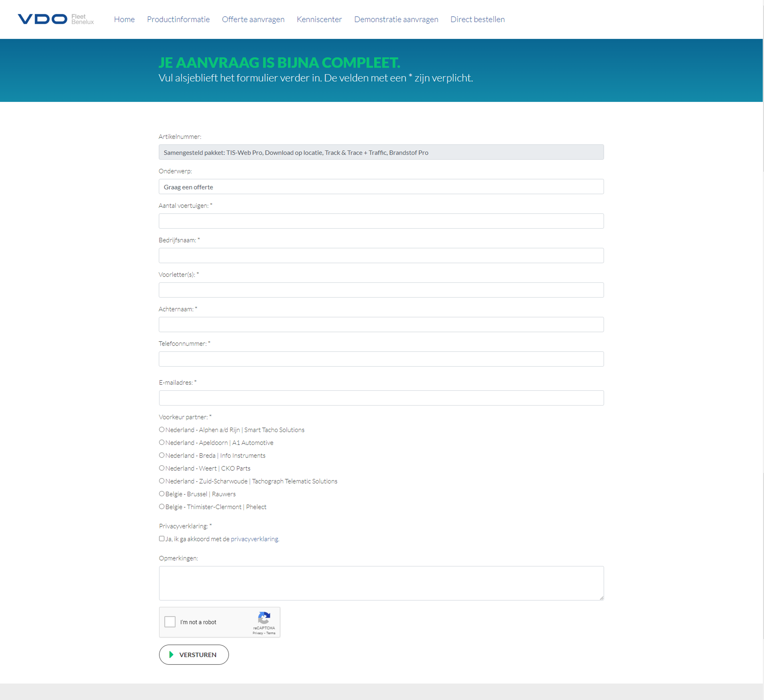Open reCAPTCHA Privacy link
This screenshot has width=764, height=700.
click(258, 633)
